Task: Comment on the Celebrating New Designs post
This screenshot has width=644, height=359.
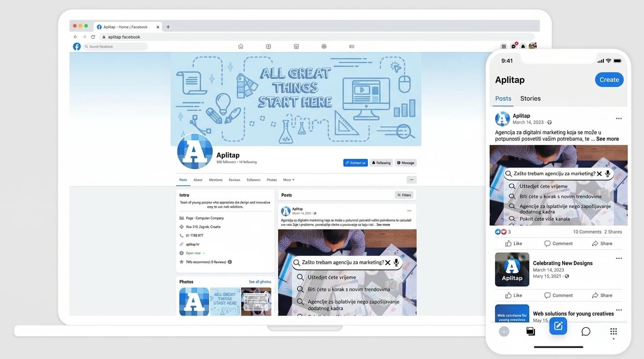Action: coord(558,295)
